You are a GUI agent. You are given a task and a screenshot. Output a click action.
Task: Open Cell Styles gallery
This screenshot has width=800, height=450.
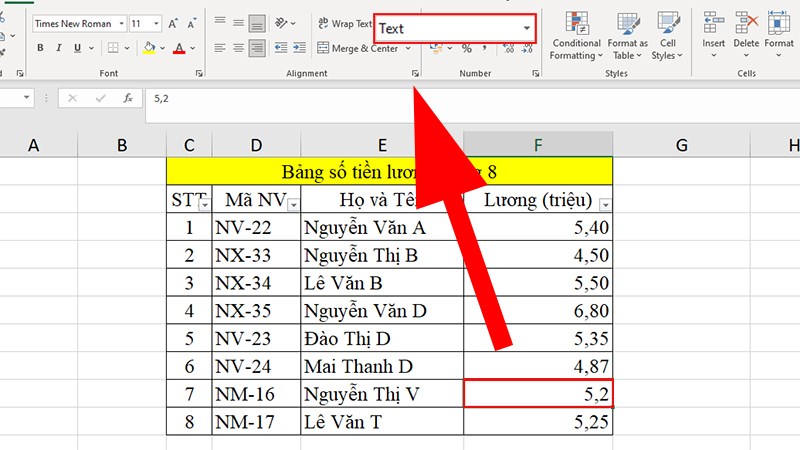(667, 36)
